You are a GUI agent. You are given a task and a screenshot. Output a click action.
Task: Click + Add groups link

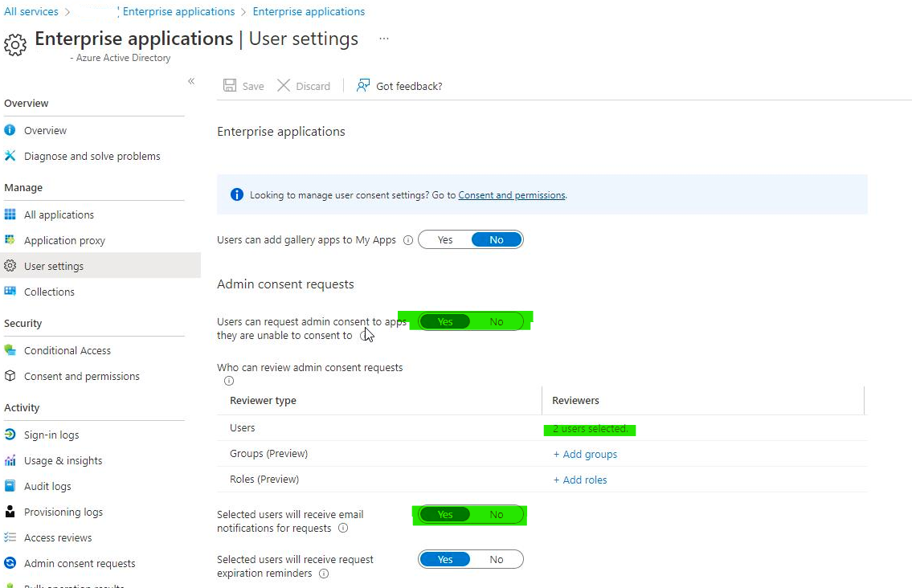pos(585,454)
